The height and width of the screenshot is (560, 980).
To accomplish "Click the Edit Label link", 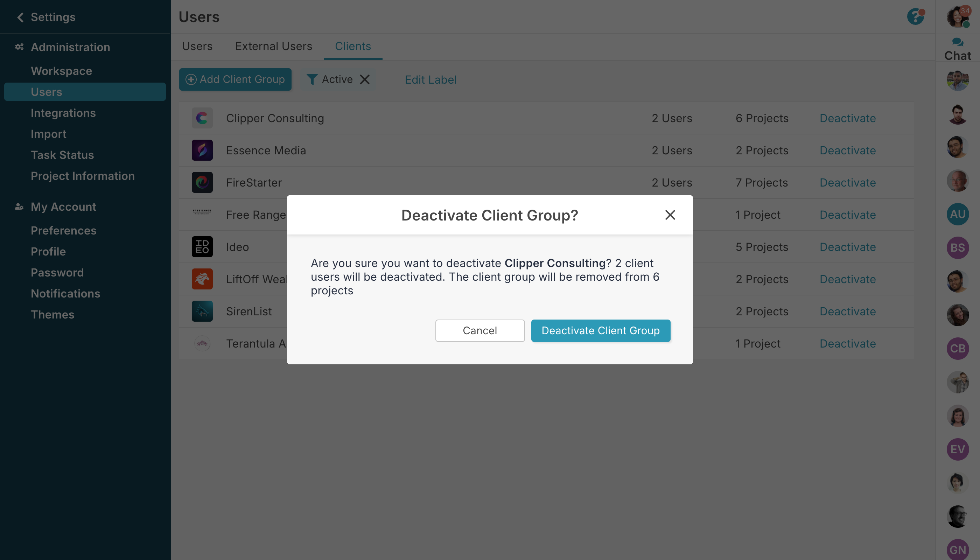I will (x=430, y=79).
